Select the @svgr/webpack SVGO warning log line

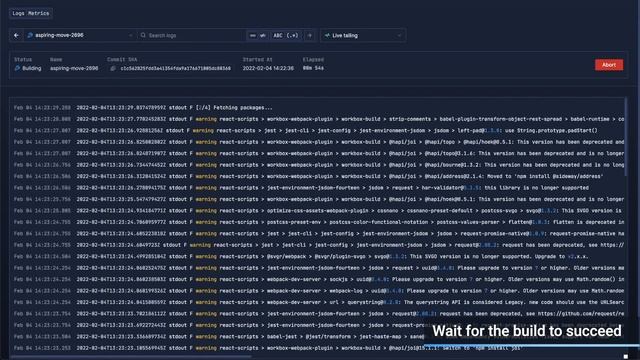(318, 256)
